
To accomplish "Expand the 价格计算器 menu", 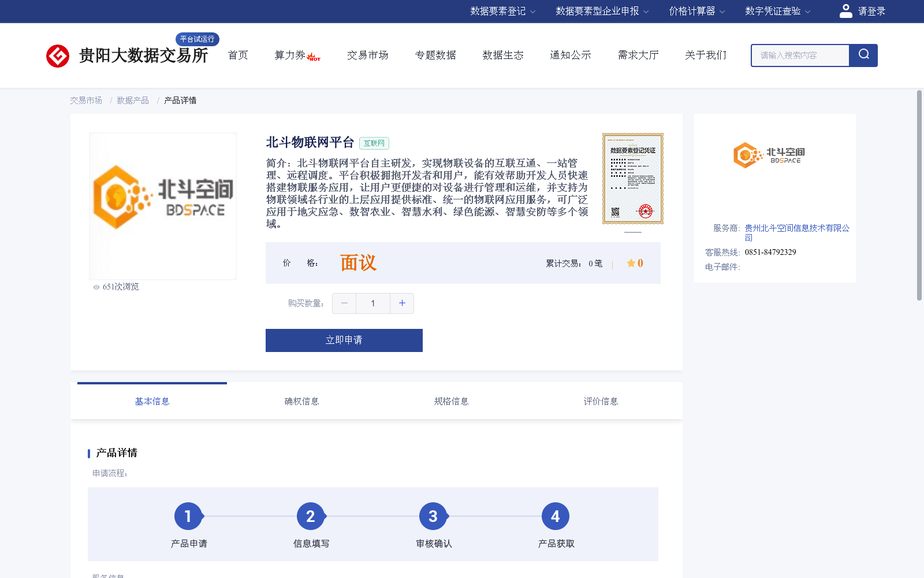I will [696, 11].
